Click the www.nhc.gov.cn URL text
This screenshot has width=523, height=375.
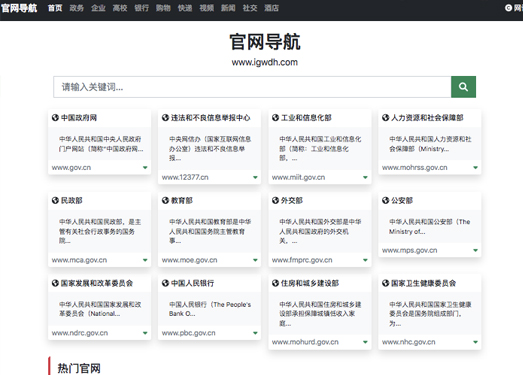point(409,342)
